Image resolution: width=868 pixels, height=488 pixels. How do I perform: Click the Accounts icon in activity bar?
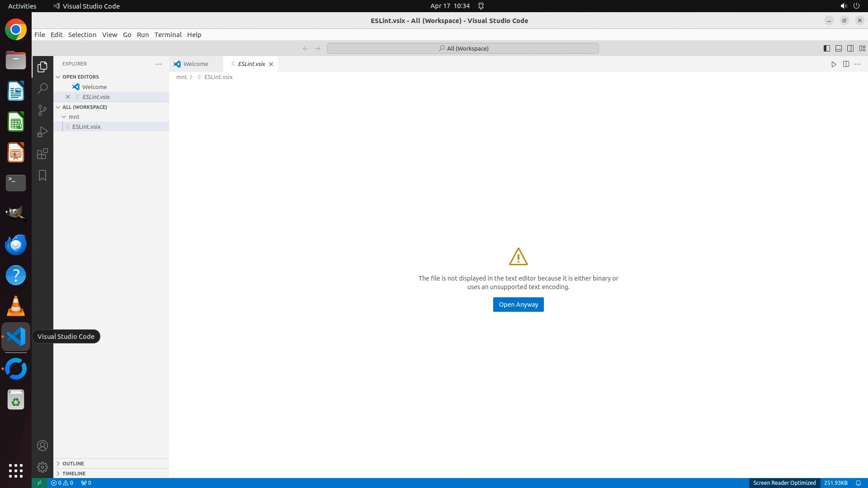pos(42,446)
